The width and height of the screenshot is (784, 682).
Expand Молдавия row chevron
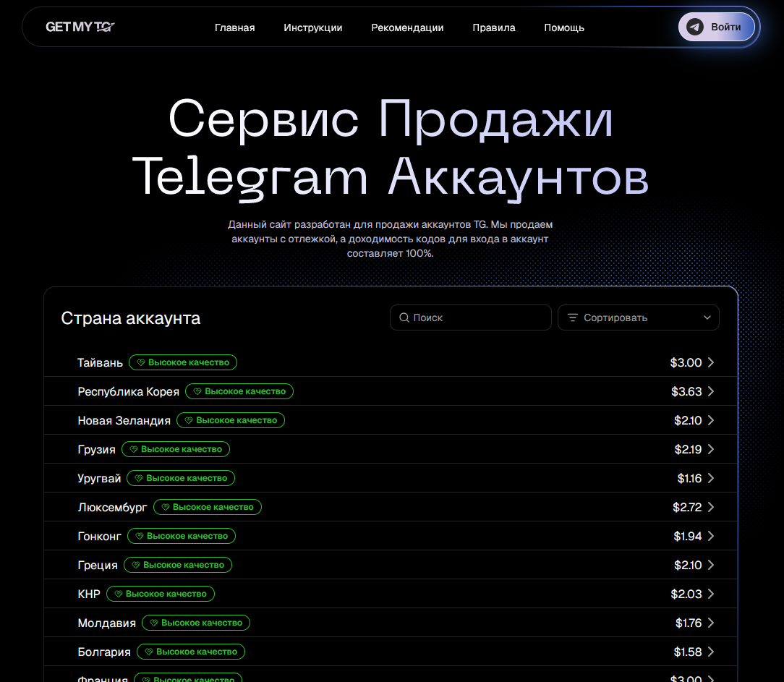pyautogui.click(x=711, y=623)
